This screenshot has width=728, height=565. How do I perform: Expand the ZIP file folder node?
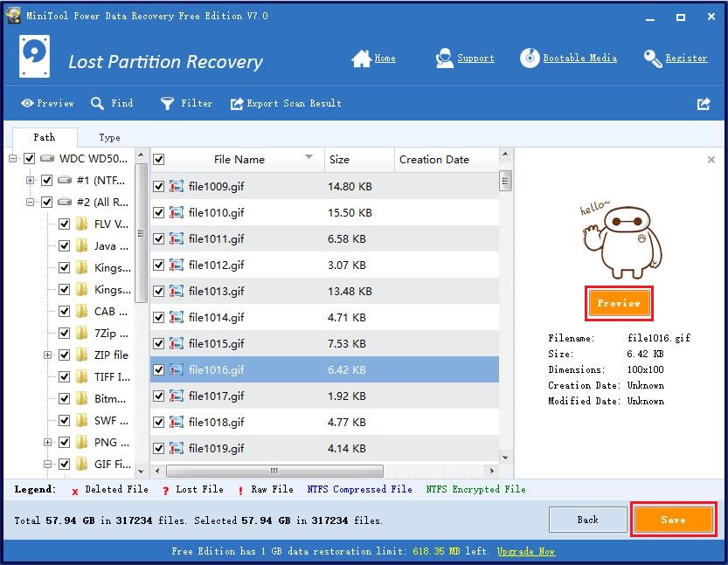pos(47,355)
